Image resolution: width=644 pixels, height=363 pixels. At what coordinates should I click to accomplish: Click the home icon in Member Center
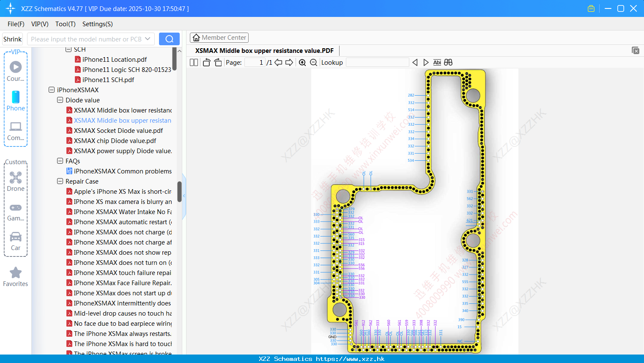coord(196,38)
